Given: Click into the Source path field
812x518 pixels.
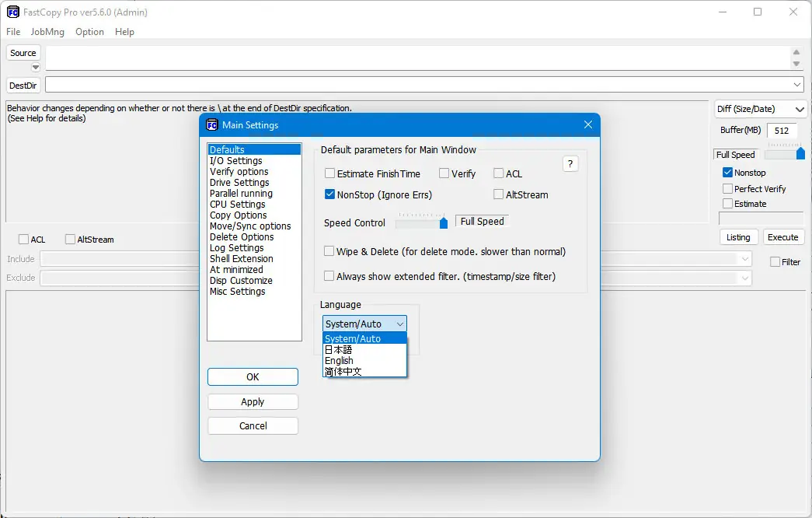Looking at the screenshot, I should 418,58.
